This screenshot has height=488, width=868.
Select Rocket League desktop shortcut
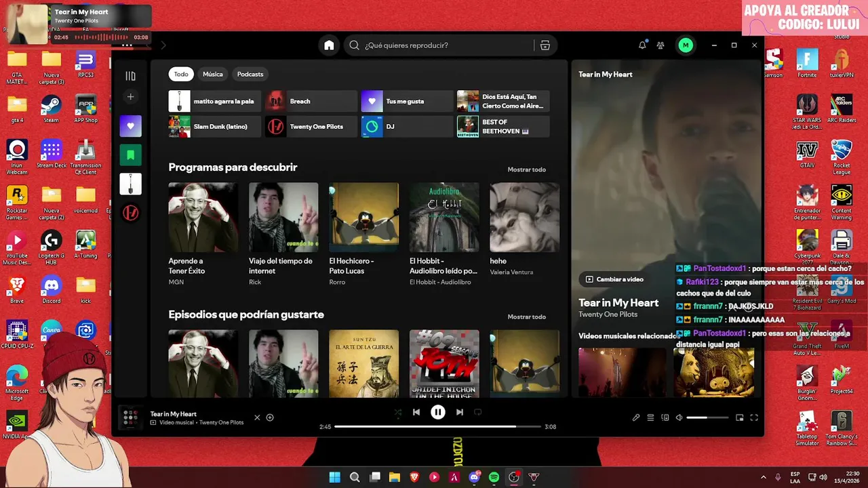click(x=842, y=157)
